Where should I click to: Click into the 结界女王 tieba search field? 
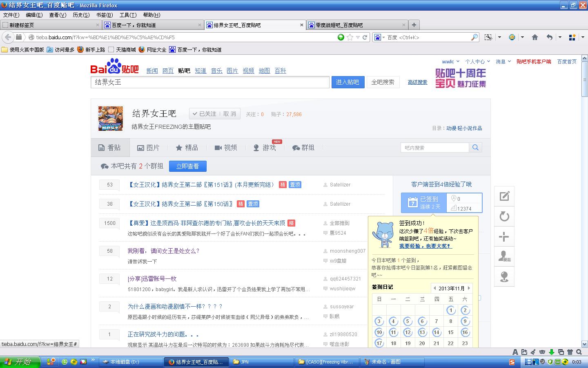[x=210, y=82]
